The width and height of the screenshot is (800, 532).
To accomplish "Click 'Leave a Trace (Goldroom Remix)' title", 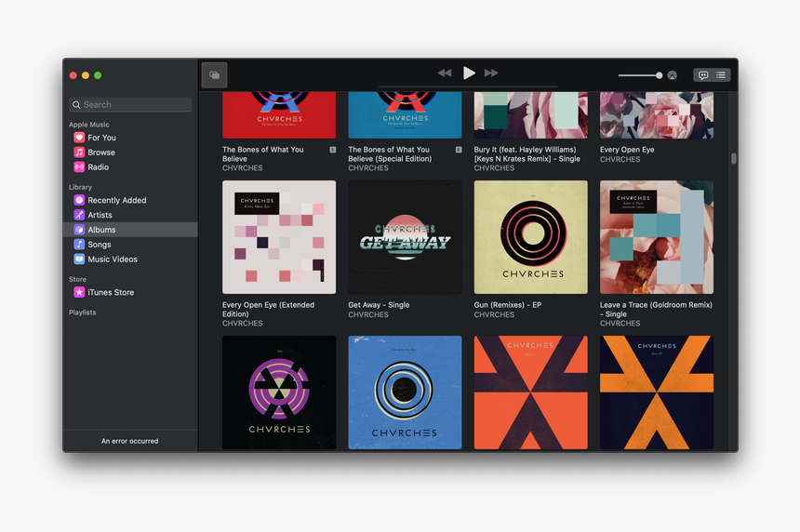I will coord(656,310).
